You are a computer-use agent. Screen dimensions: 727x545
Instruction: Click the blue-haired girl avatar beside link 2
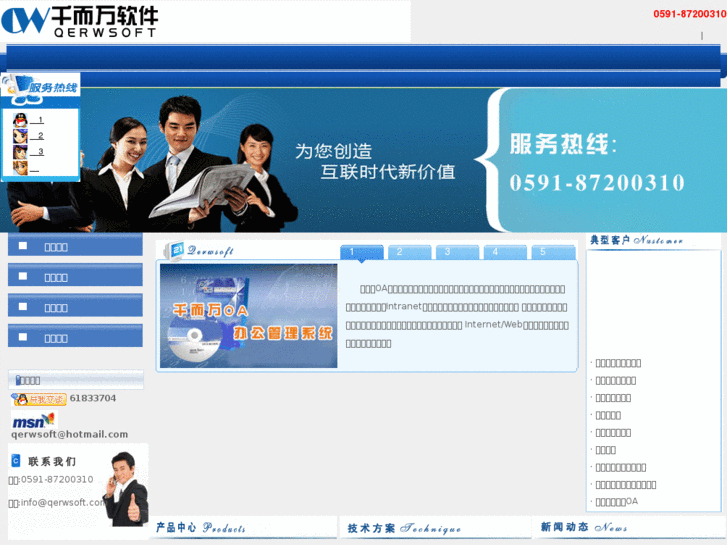(20, 136)
